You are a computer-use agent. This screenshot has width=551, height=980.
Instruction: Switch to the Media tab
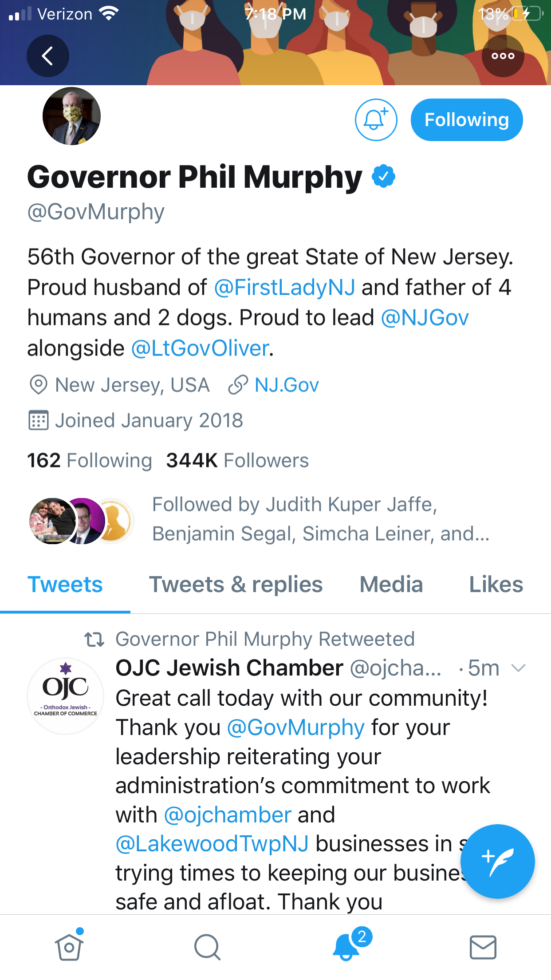(x=391, y=585)
